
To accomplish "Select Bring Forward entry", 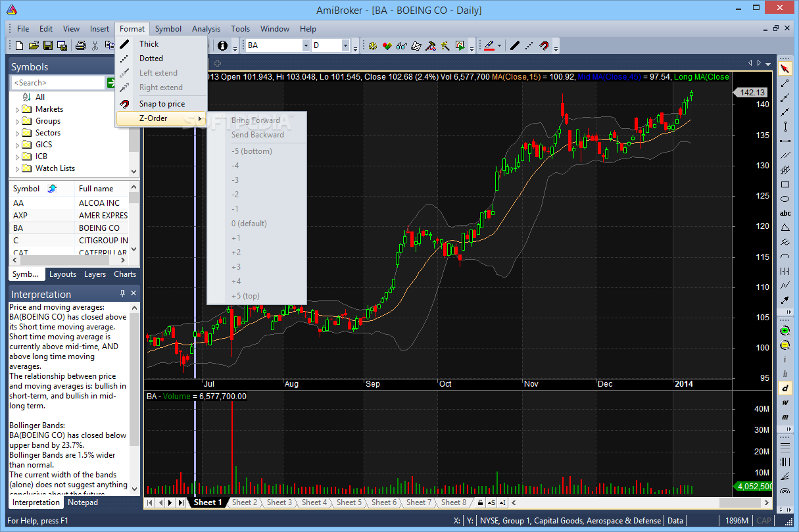I will click(256, 120).
